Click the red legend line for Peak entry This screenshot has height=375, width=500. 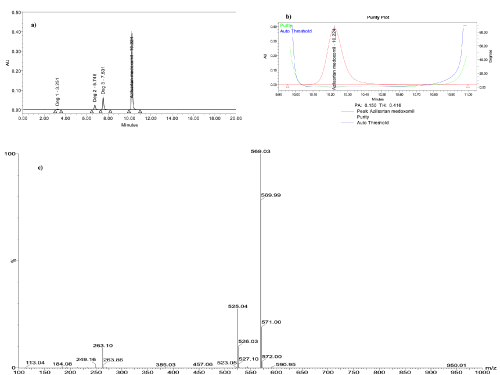(347, 111)
